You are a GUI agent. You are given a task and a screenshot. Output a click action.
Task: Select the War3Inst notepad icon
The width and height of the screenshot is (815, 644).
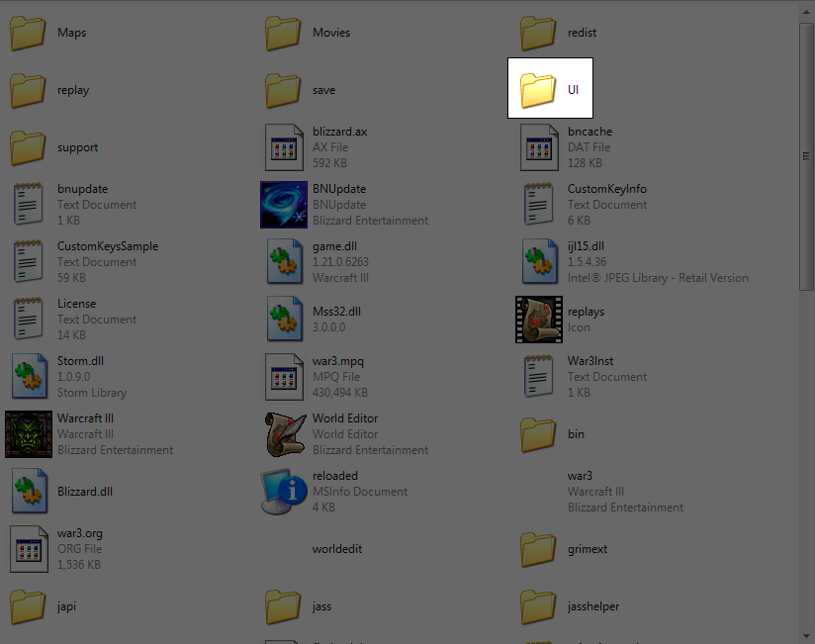pos(538,376)
